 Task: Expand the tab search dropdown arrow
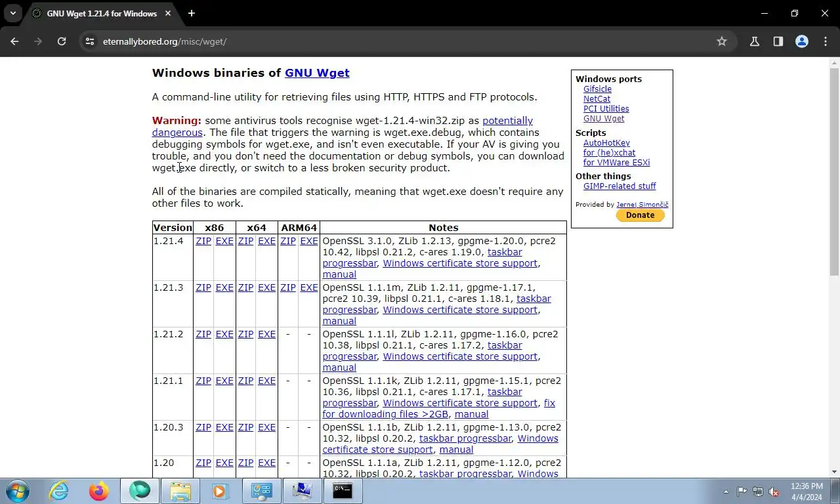click(x=12, y=13)
